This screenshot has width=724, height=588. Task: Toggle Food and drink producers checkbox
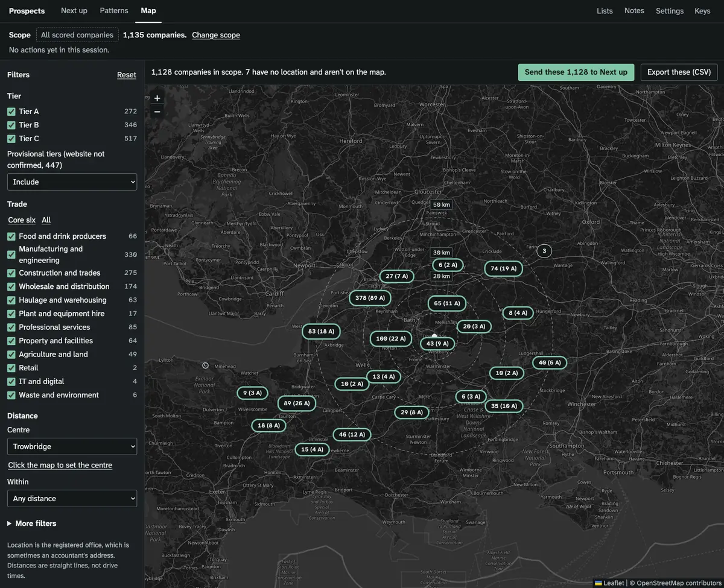[11, 236]
